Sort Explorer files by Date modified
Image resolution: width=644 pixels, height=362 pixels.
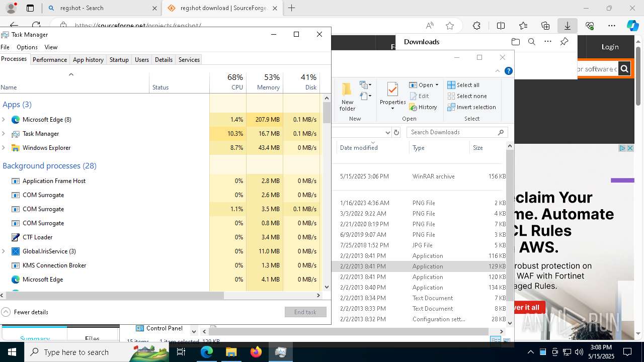[373, 148]
